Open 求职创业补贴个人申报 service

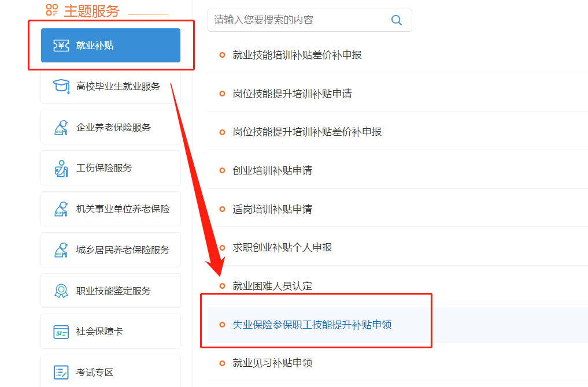tap(282, 247)
